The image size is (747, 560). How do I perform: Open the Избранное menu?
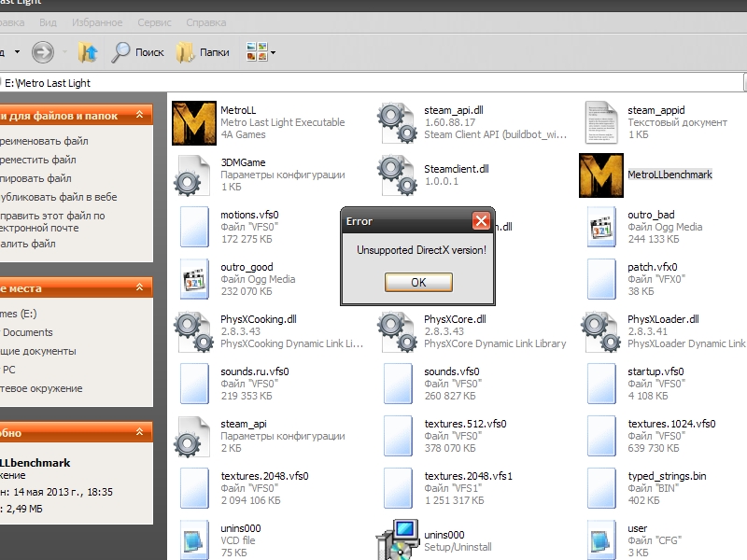coord(97,22)
